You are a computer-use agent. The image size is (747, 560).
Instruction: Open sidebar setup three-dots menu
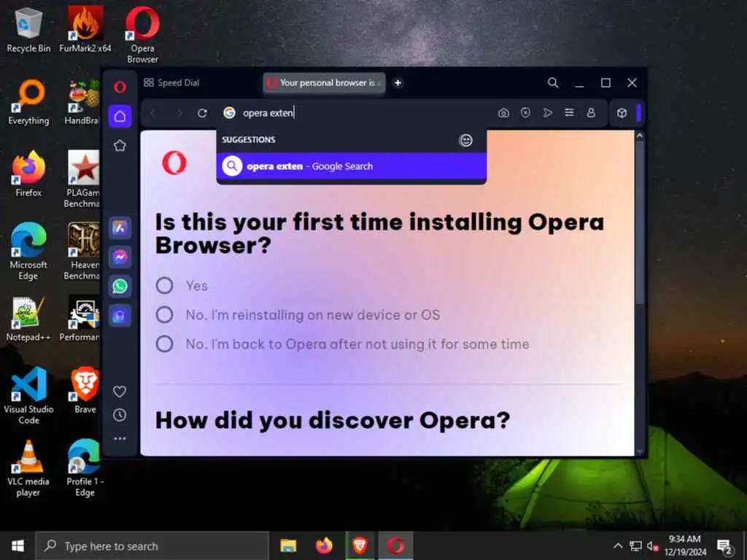120,438
